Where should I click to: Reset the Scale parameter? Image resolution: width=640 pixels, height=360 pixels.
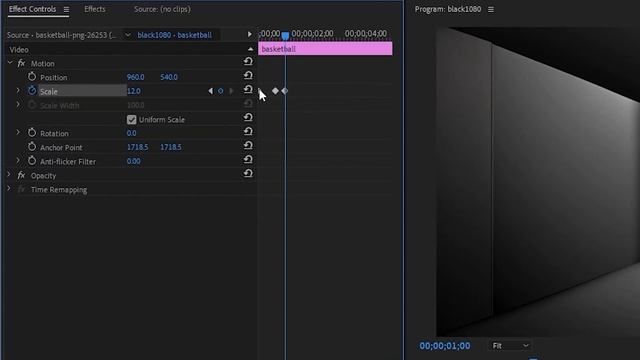tap(248, 89)
